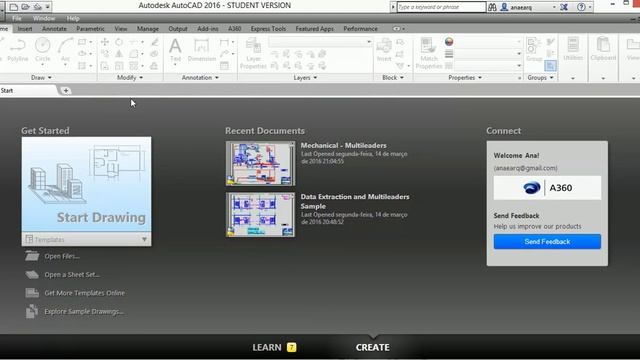This screenshot has height=360, width=640.
Task: Click the Autodesk Exchange X icon
Action: tap(564, 7)
